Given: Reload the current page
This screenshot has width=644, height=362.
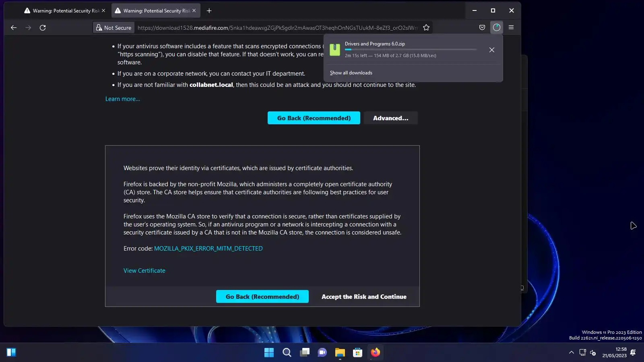Looking at the screenshot, I should 43,28.
